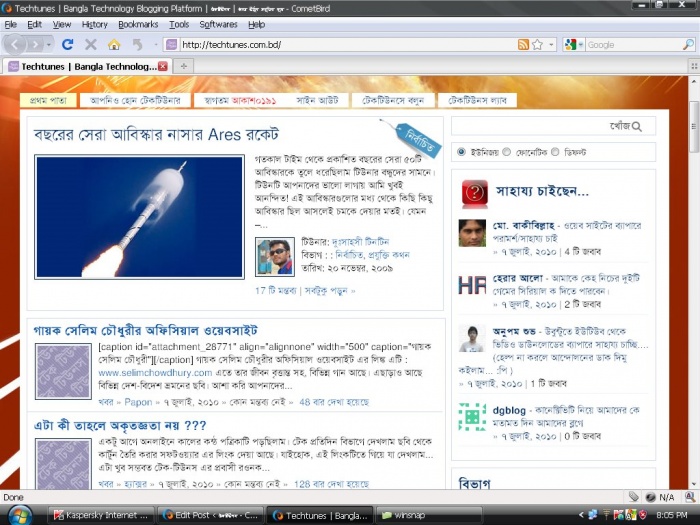This screenshot has height=525, width=700.
Task: Click the undo arrow icon in navigation toolbar
Action: (x=138, y=44)
